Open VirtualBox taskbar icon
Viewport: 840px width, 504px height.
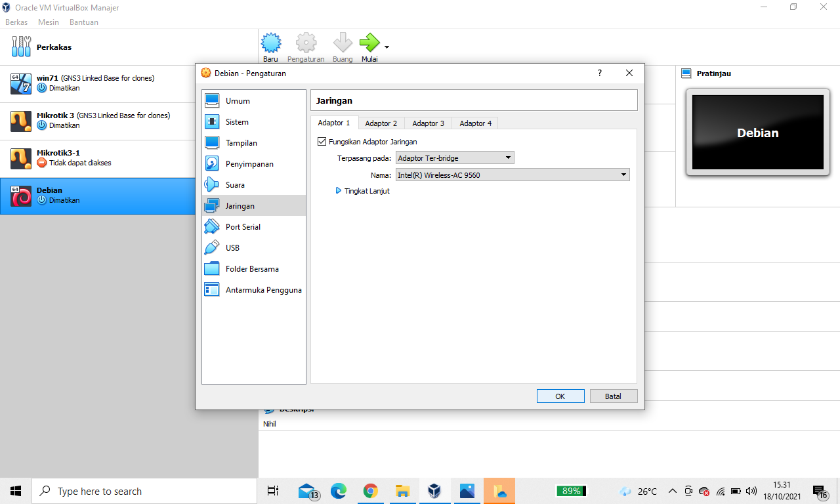pos(434,491)
